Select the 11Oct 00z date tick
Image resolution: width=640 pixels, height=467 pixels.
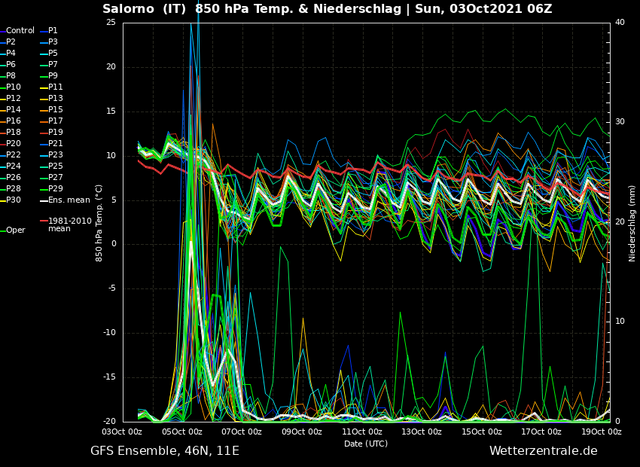[363, 431]
